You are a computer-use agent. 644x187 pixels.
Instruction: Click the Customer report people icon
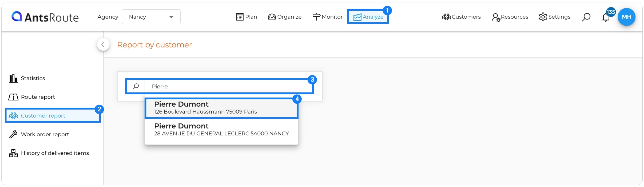[x=13, y=116]
